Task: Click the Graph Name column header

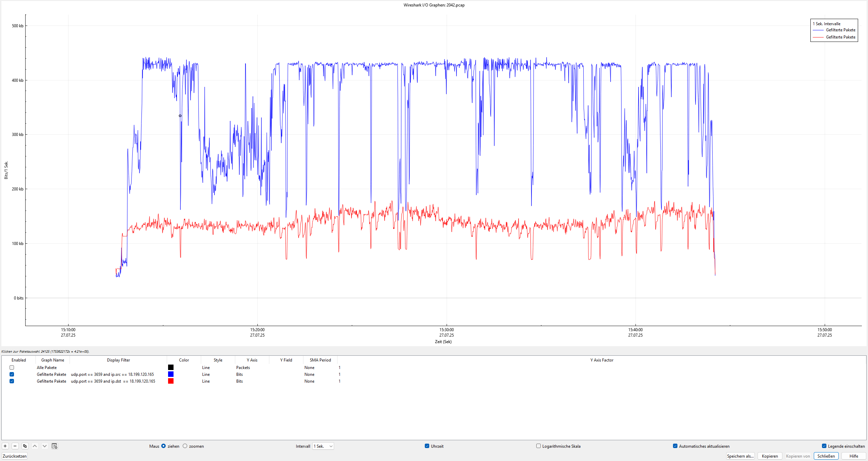Action: point(53,360)
